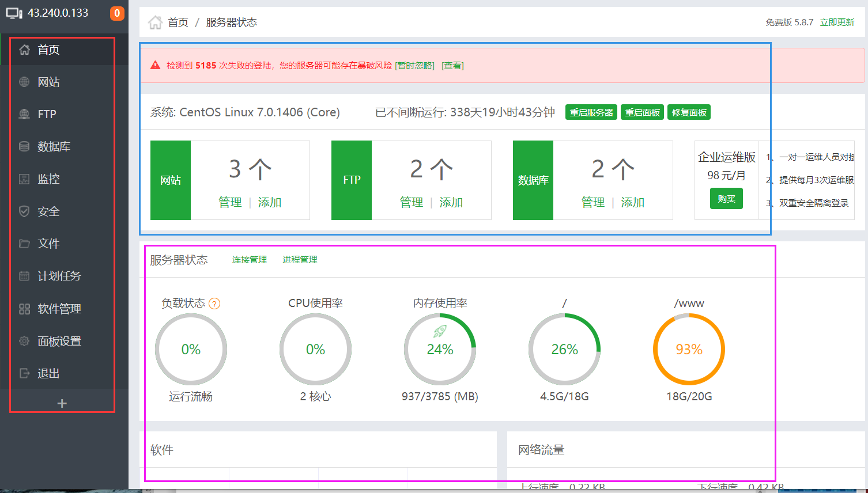This screenshot has width=868, height=493.
Task: Click the calendar icon next to 计划任务
Action: click(x=24, y=276)
